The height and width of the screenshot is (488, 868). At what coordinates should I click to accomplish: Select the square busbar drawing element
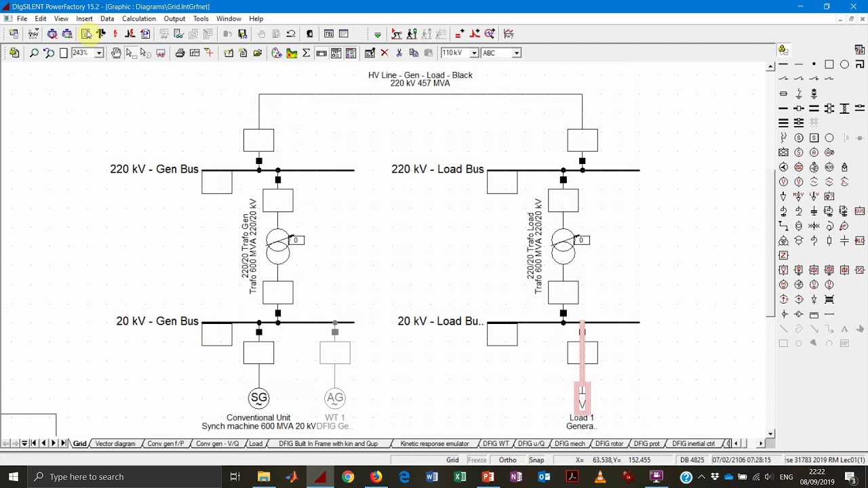pyautogui.click(x=829, y=64)
